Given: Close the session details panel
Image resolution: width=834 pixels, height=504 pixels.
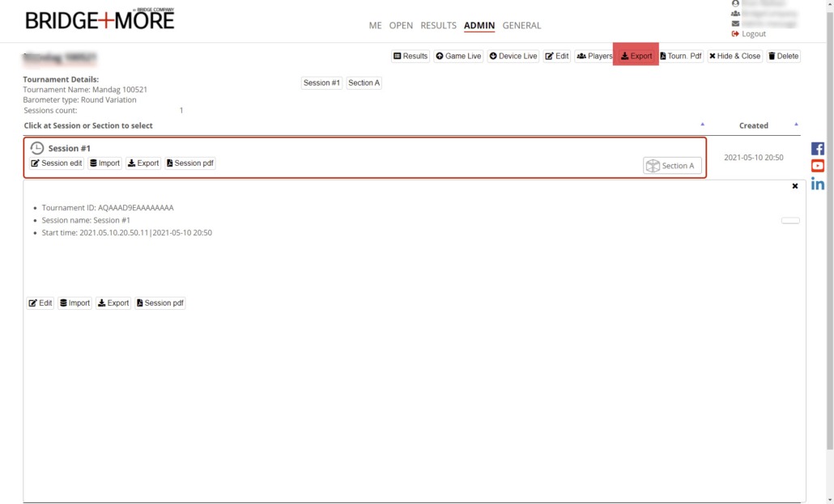Looking at the screenshot, I should tap(795, 186).
